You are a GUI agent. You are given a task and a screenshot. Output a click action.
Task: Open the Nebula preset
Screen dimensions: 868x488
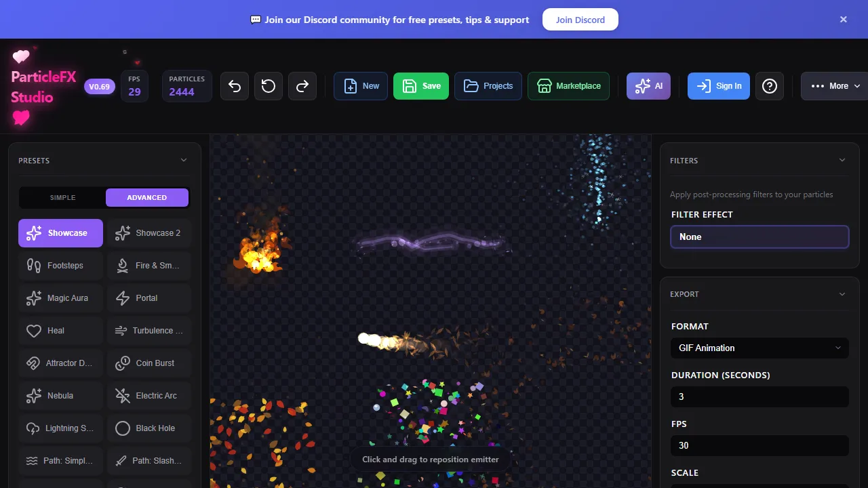click(x=60, y=395)
